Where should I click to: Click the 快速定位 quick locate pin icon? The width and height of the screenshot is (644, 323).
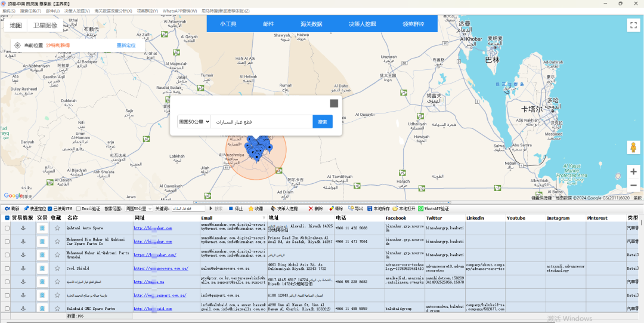(x=26, y=208)
